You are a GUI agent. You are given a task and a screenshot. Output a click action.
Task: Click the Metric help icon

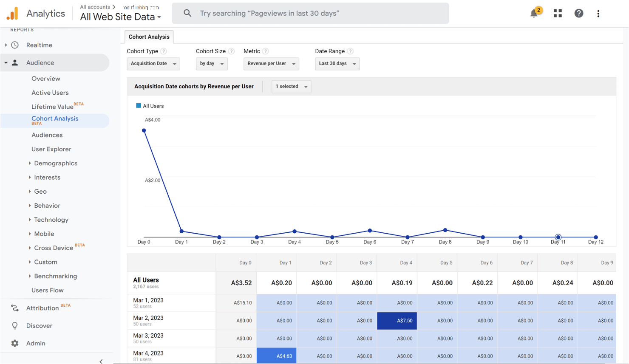tap(266, 51)
